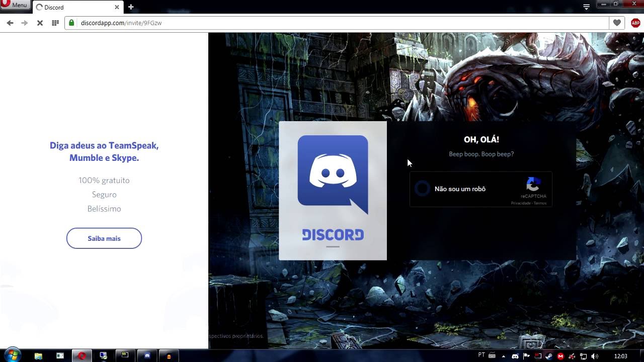
Task: Open the orange icon taskbar app
Action: (169, 356)
